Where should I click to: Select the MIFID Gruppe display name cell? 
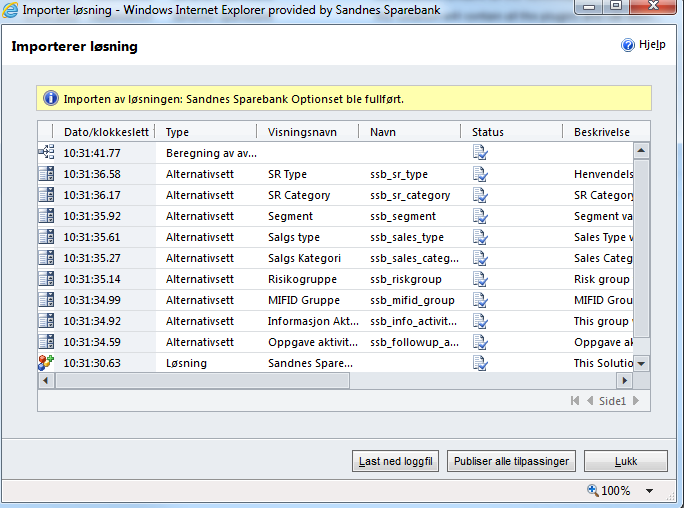(304, 300)
